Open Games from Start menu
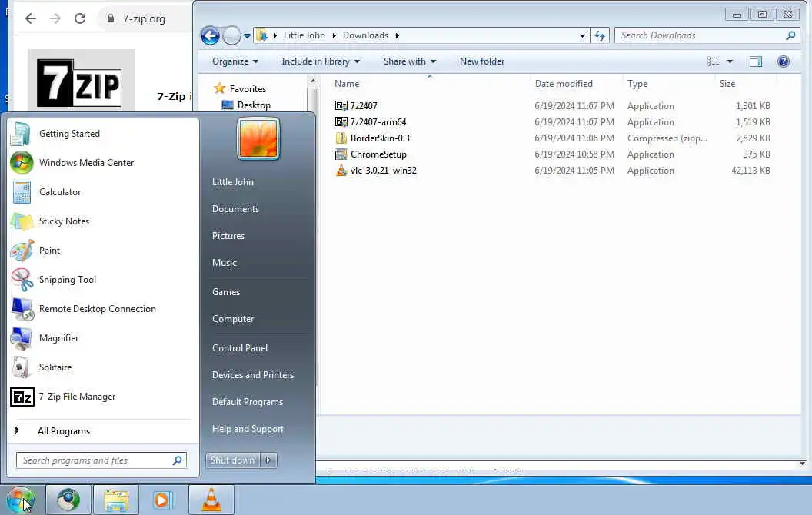Screen dimensions: 812x515 tap(226, 292)
